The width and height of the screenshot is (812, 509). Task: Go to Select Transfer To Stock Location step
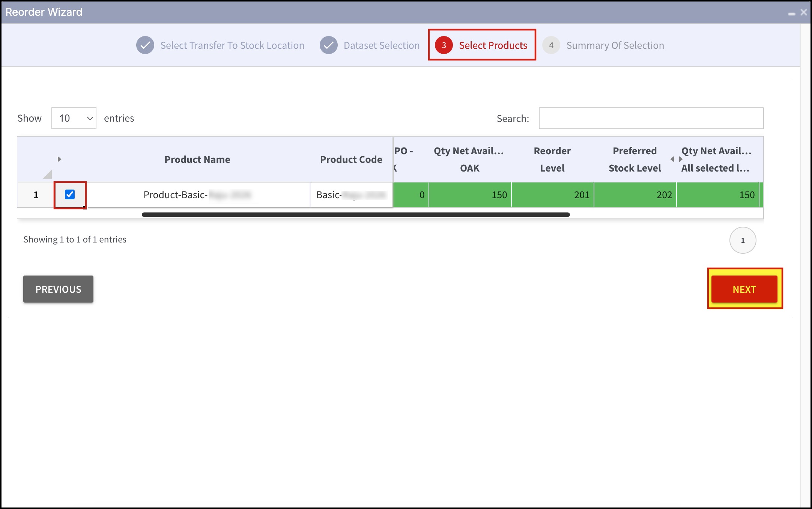click(232, 45)
